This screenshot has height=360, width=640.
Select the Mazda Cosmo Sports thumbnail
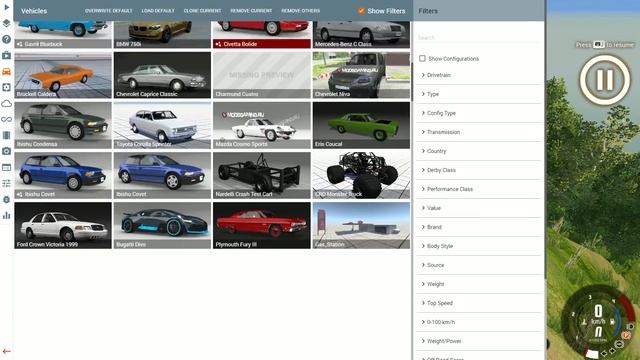(x=262, y=125)
